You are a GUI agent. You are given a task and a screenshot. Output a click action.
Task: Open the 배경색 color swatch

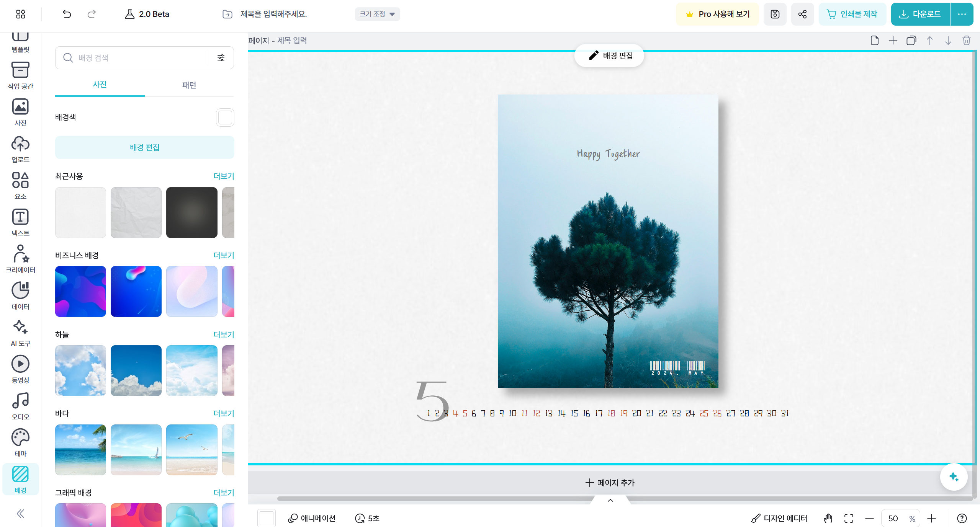225,117
